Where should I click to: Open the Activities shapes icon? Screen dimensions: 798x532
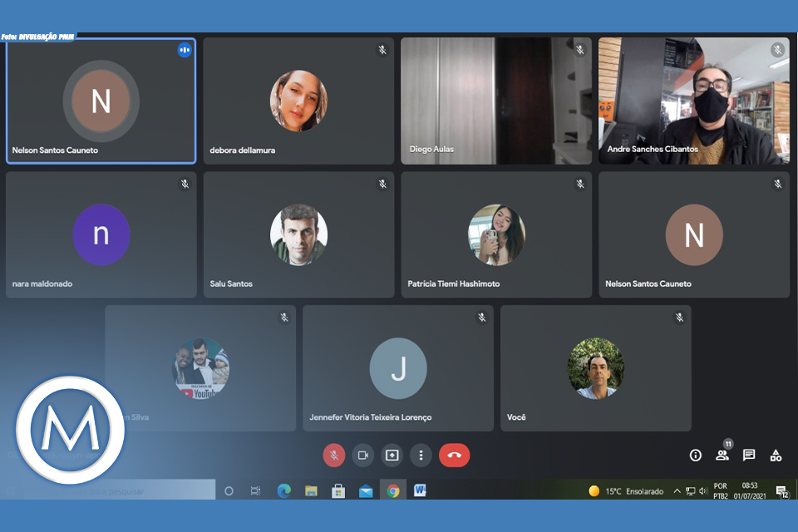(x=776, y=456)
